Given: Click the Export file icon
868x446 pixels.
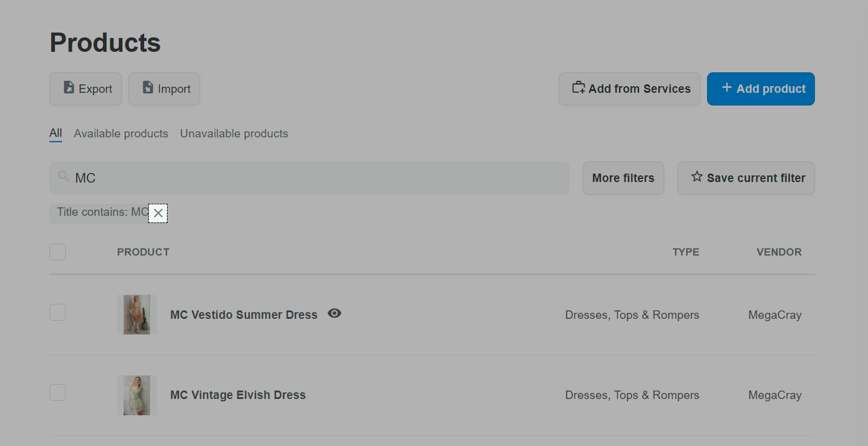Looking at the screenshot, I should (69, 88).
